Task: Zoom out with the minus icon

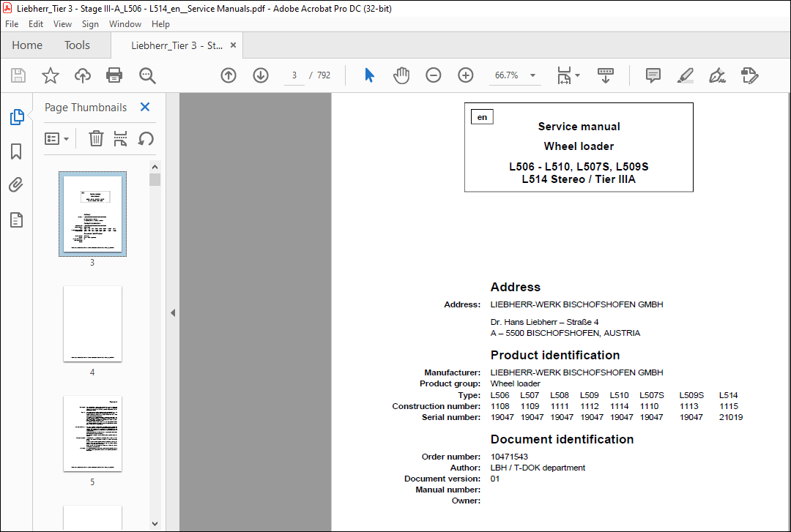Action: pyautogui.click(x=434, y=75)
